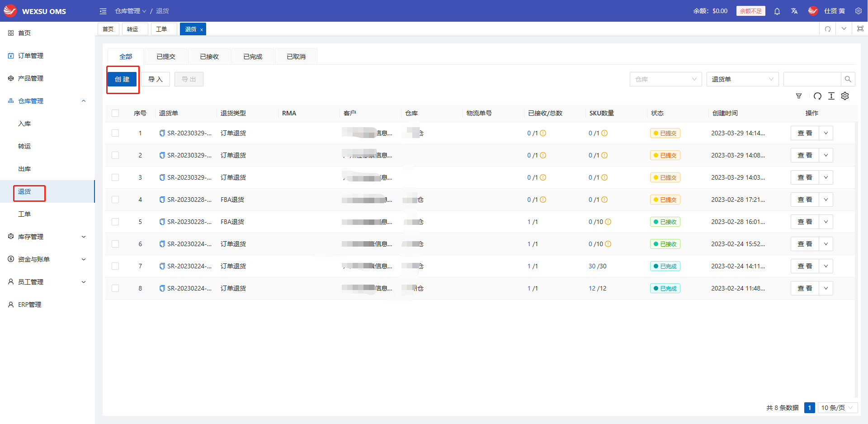Check the checkbox for row 5

click(115, 222)
